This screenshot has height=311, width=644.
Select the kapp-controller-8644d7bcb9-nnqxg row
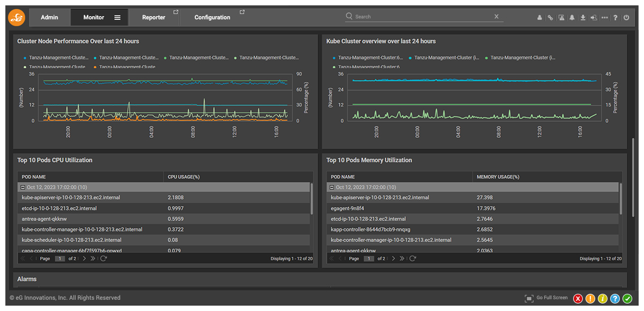(473, 229)
